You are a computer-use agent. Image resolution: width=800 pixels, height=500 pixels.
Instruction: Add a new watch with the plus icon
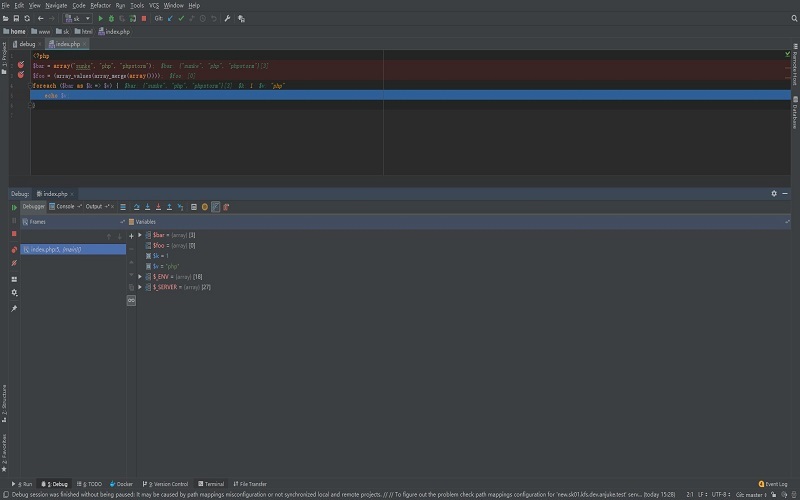point(131,236)
